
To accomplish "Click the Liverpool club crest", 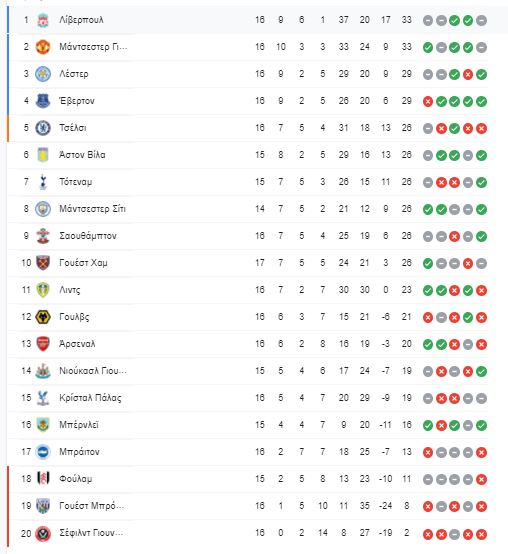I will [x=43, y=20].
